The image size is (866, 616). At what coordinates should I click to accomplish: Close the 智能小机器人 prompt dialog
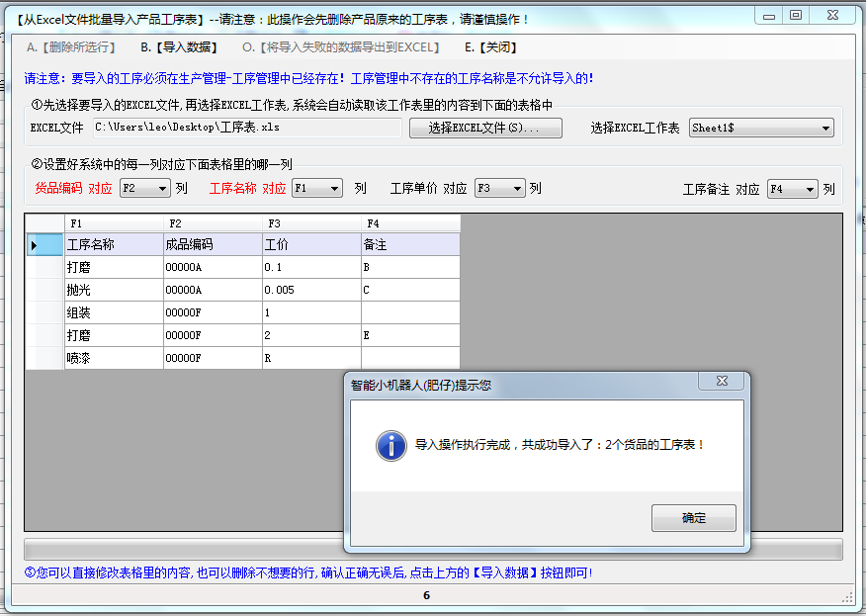721,382
